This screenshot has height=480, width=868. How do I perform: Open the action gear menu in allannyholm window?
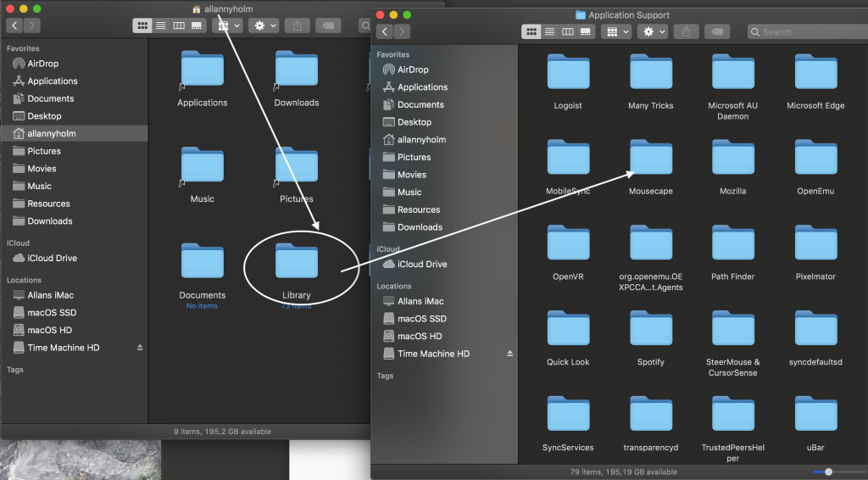point(264,25)
